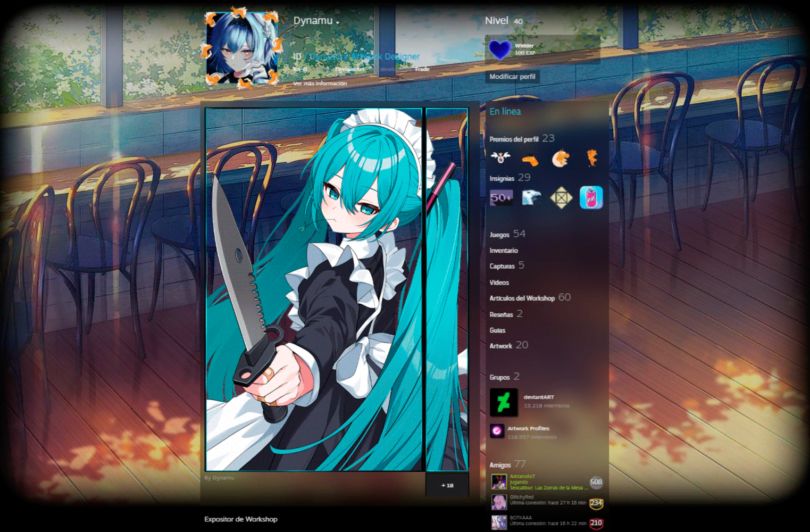Click BOTKAAA's friend avatar
Viewport: 810px width, 532px height.
(499, 522)
